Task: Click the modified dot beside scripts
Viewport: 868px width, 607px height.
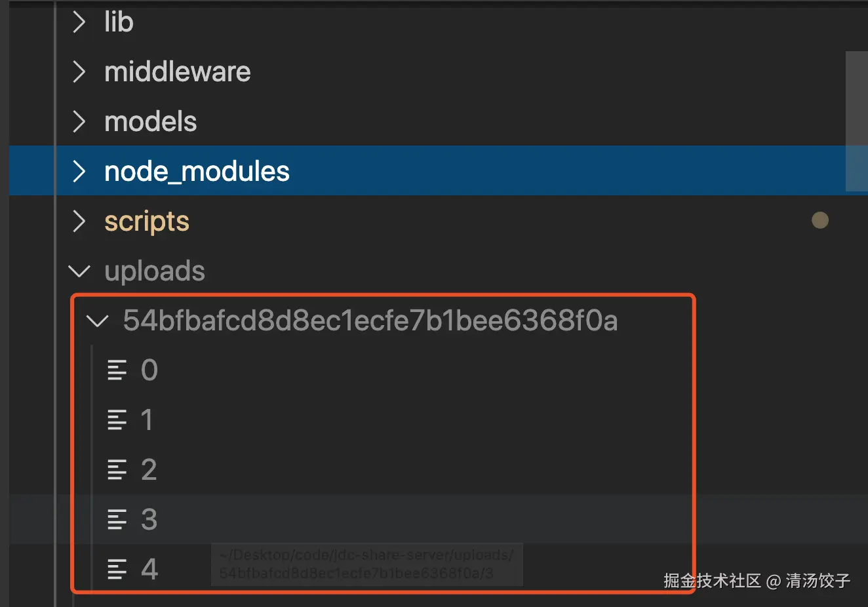Action: click(x=820, y=220)
